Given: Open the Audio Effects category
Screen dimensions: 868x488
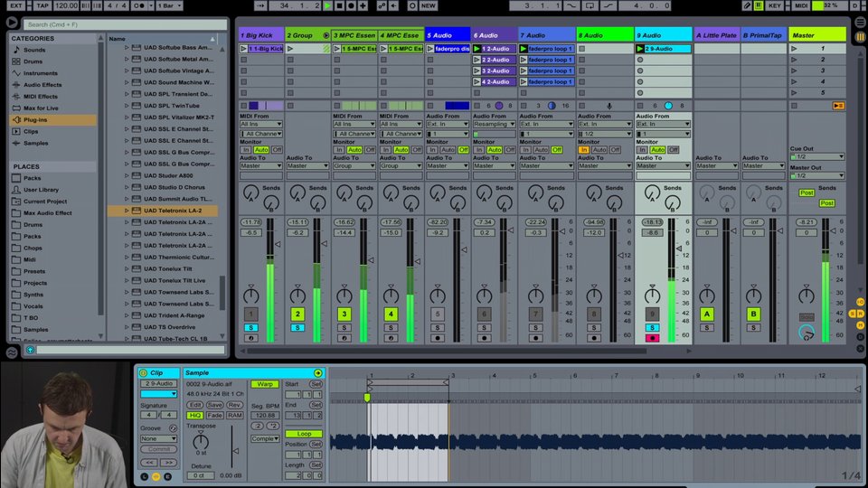Looking at the screenshot, I should pos(42,85).
